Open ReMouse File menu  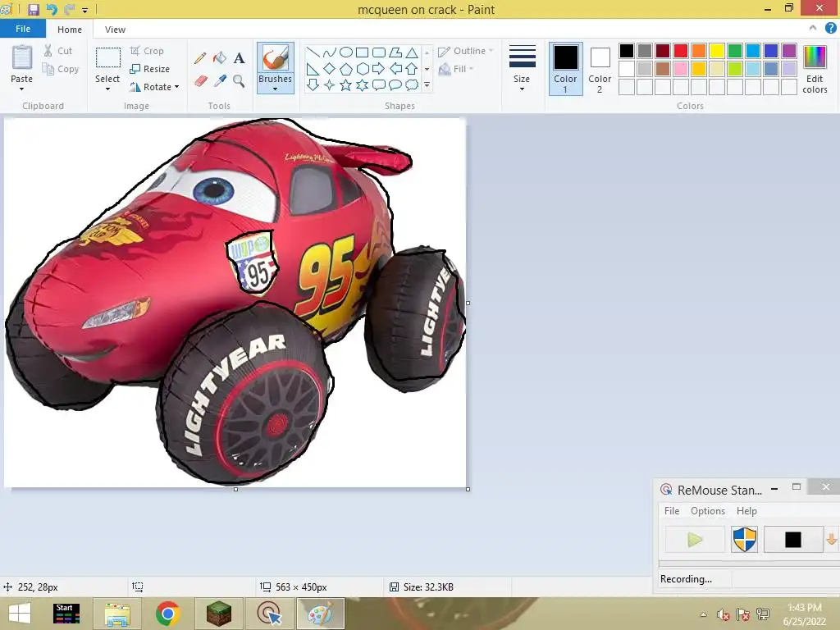pyautogui.click(x=672, y=511)
